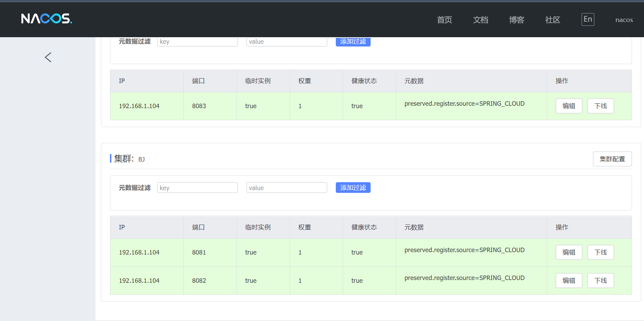
Task: Take instance on port 8082 offline
Action: click(600, 281)
